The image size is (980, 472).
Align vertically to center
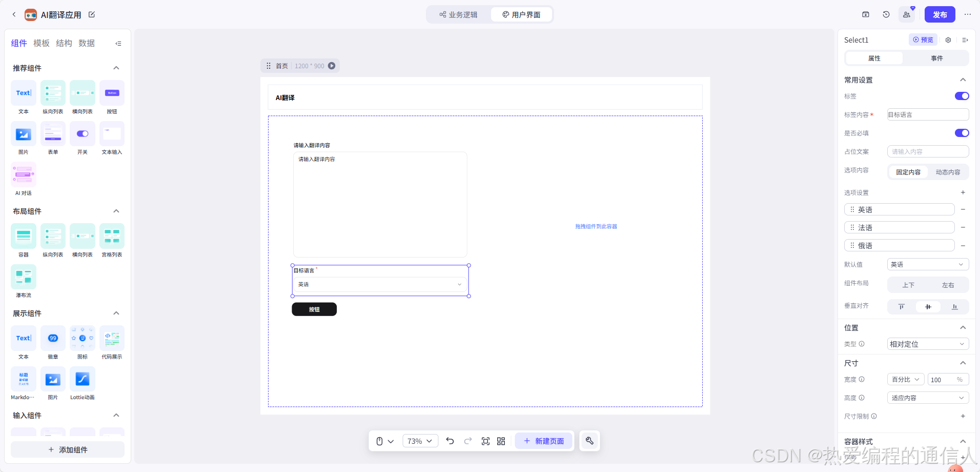point(928,307)
